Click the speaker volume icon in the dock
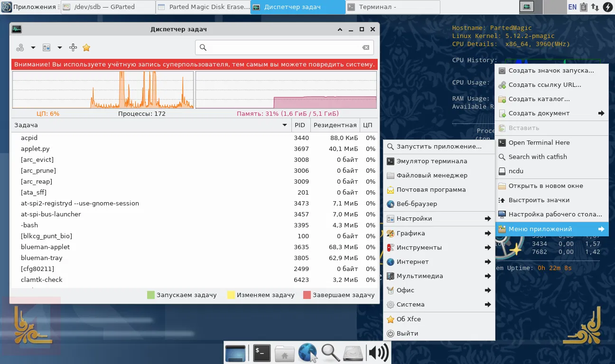Screen dimensions: 615x364 point(379,353)
